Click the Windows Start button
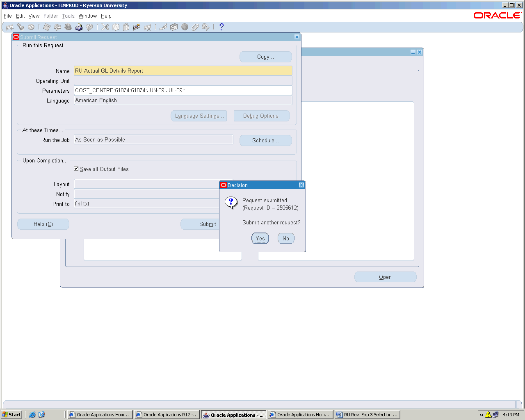The width and height of the screenshot is (525, 420). tap(11, 415)
